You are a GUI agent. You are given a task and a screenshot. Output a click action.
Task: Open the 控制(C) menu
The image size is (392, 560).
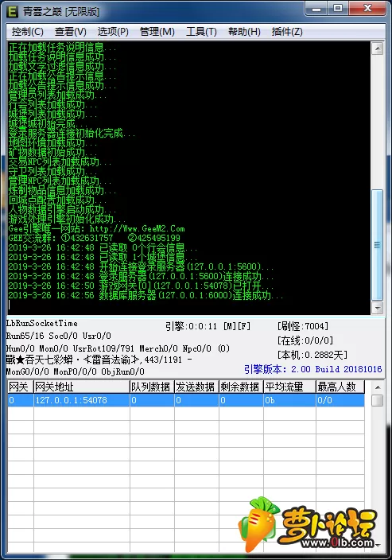[28, 32]
